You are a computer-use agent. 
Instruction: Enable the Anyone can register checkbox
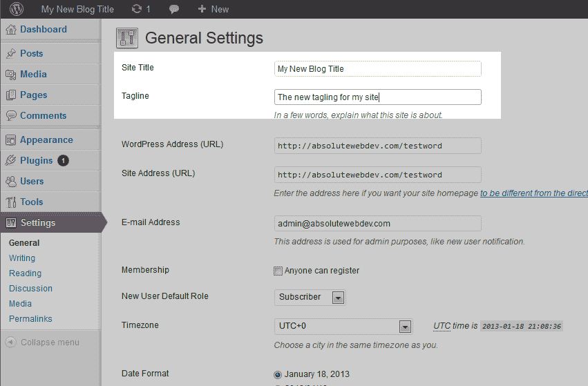(278, 271)
